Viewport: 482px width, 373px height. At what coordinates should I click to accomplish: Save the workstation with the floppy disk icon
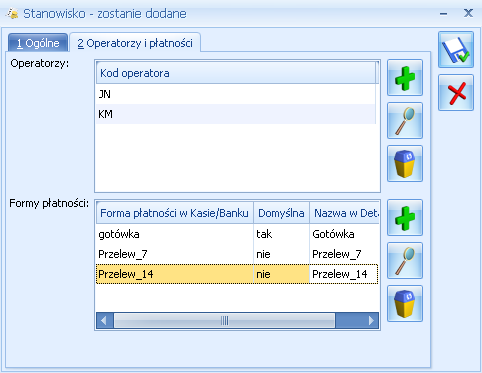[456, 50]
